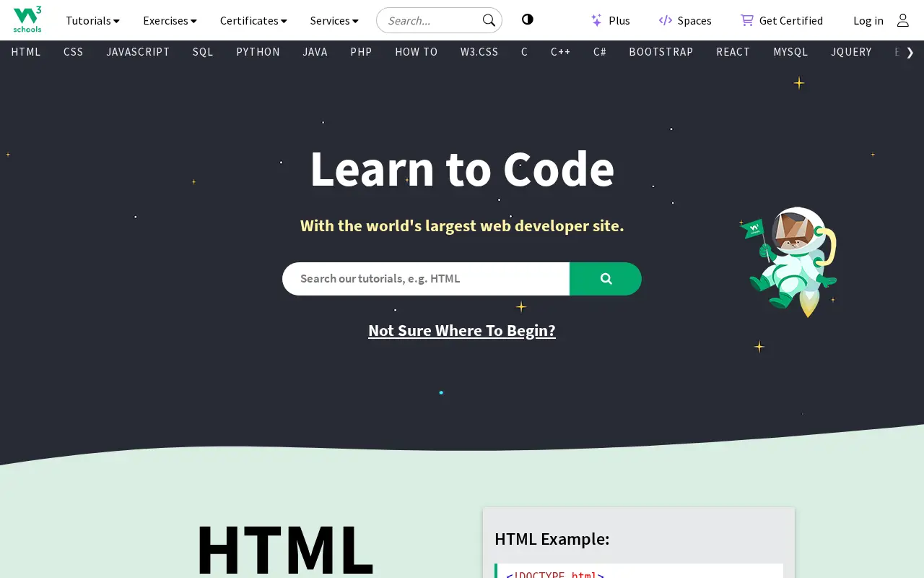Click the user profile icon
Viewport: 924px width, 578px height.
[903, 20]
